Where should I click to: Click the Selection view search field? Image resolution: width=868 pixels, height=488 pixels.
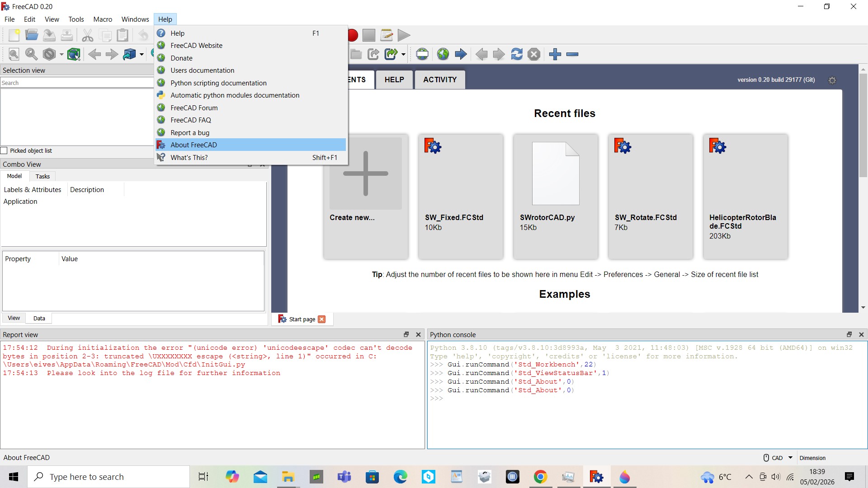tap(77, 83)
